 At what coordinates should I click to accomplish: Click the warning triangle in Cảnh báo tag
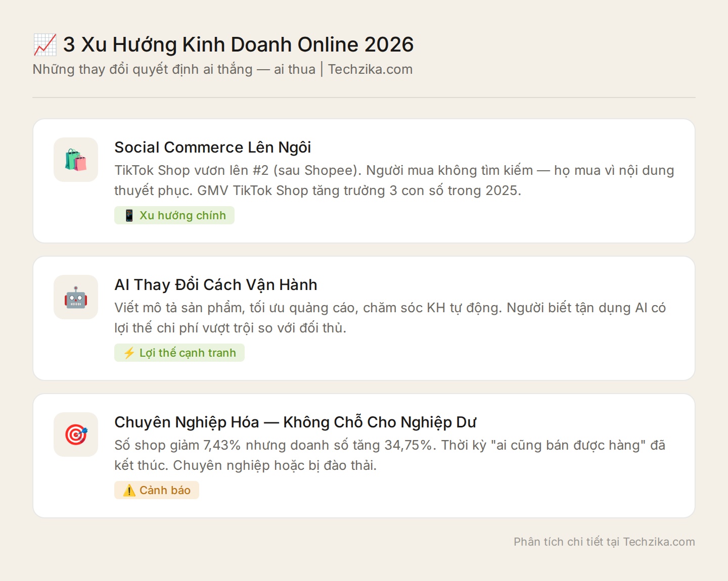[129, 490]
